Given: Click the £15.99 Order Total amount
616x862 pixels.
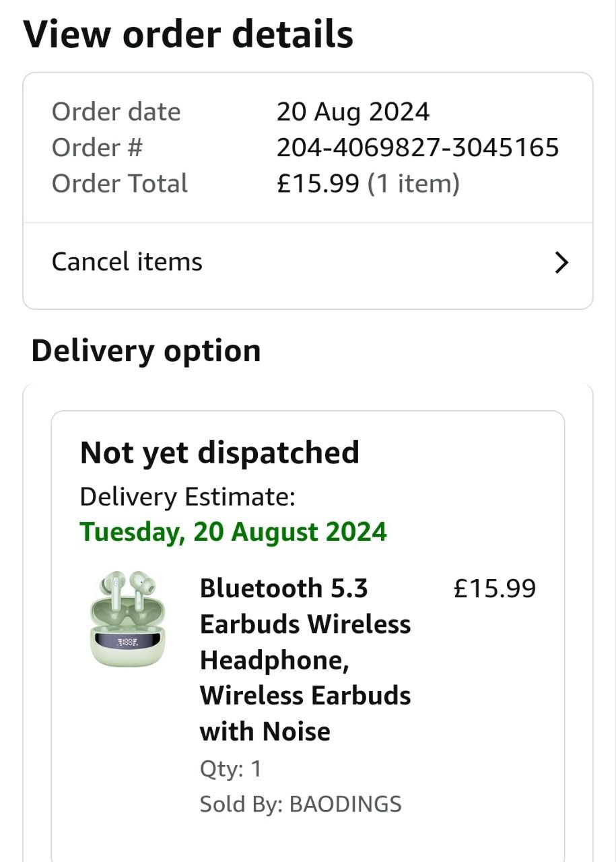Looking at the screenshot, I should [318, 183].
